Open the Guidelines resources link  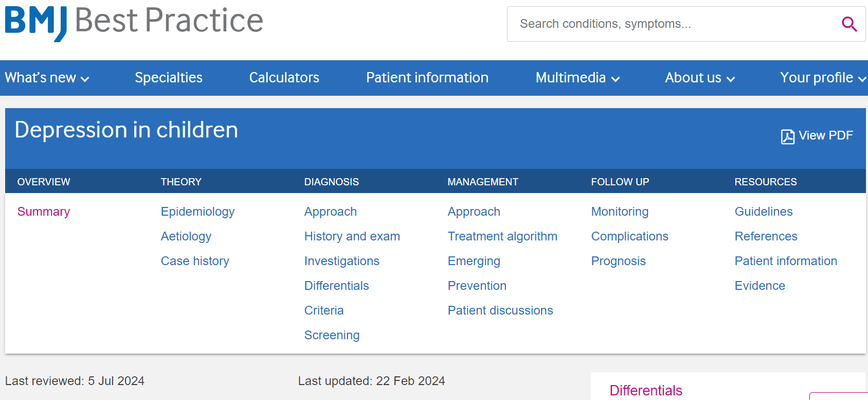coord(764,212)
